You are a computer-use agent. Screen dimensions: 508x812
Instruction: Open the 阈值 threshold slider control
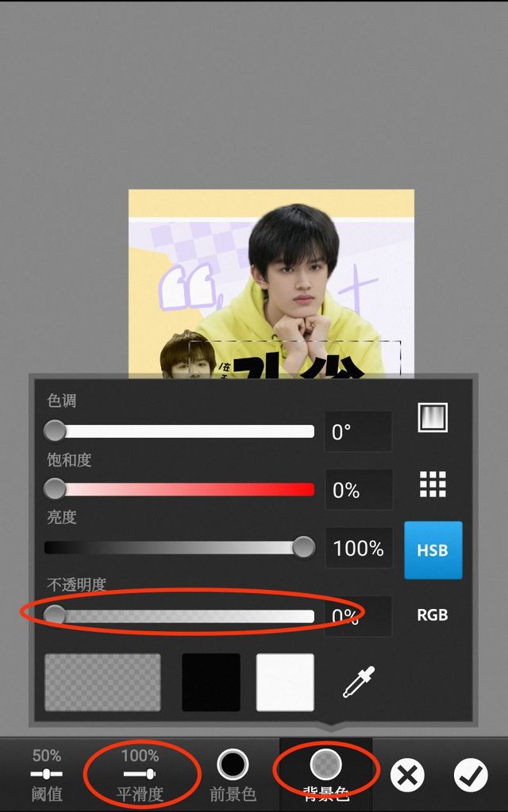point(46,775)
